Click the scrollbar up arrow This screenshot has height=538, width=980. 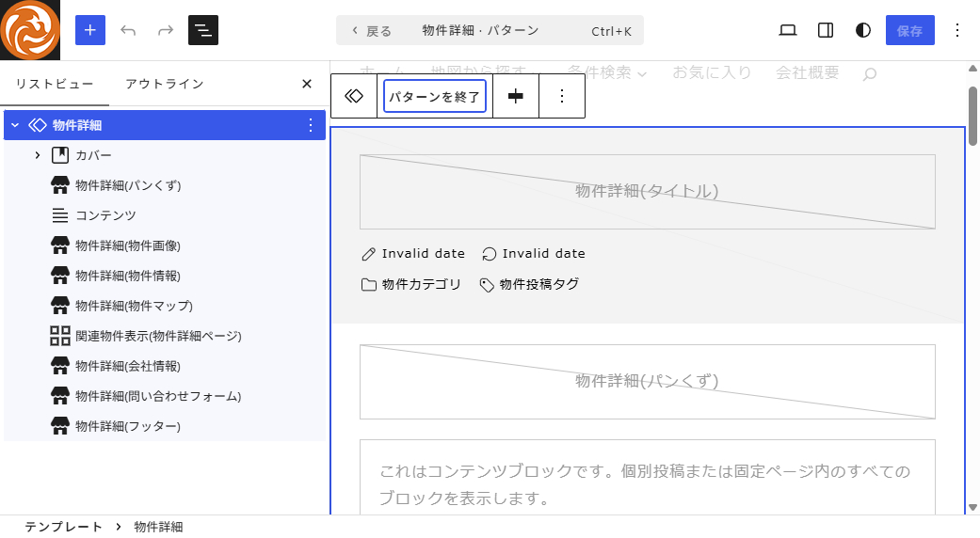pyautogui.click(x=972, y=68)
